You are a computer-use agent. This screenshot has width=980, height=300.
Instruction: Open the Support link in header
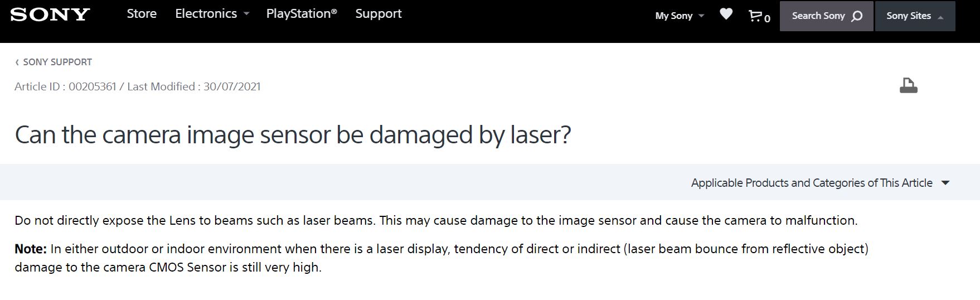pos(379,14)
